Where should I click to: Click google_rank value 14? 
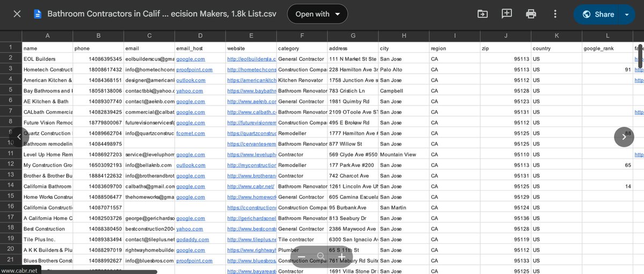607,186
